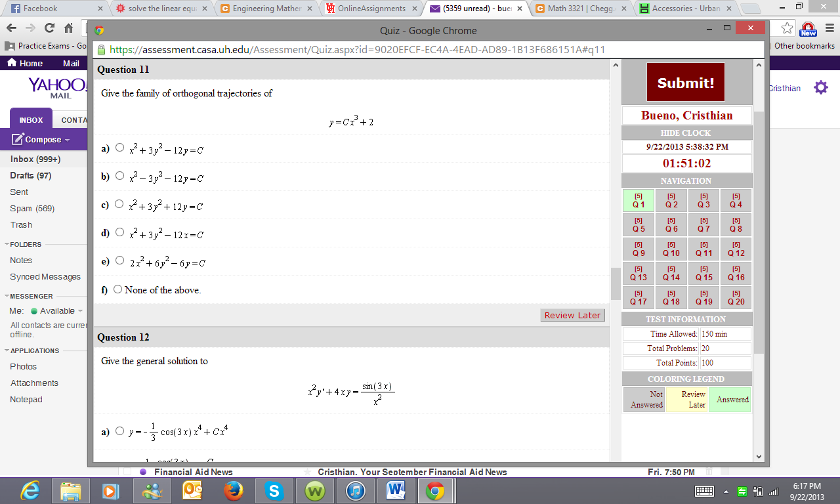Open Microsoft Outlook from the taskbar
The image size is (840, 504).
192,490
